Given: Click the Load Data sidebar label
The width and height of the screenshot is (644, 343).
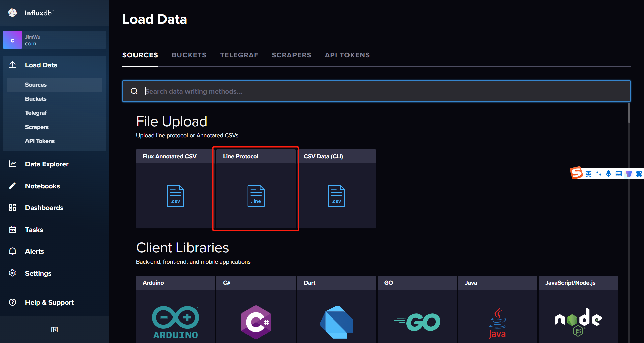Looking at the screenshot, I should click(41, 65).
